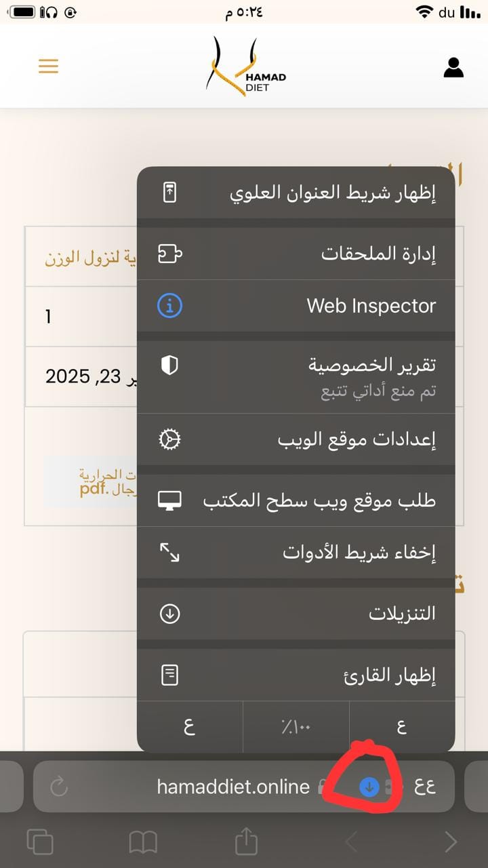This screenshot has height=868, width=488.
Task: Open التنزيلات downloads list
Action: tap(296, 614)
